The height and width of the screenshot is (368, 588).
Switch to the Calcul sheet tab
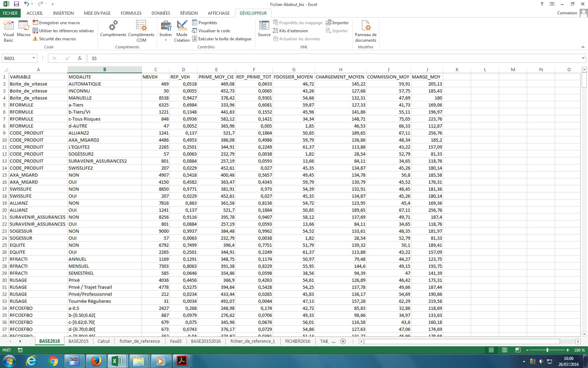pyautogui.click(x=104, y=341)
